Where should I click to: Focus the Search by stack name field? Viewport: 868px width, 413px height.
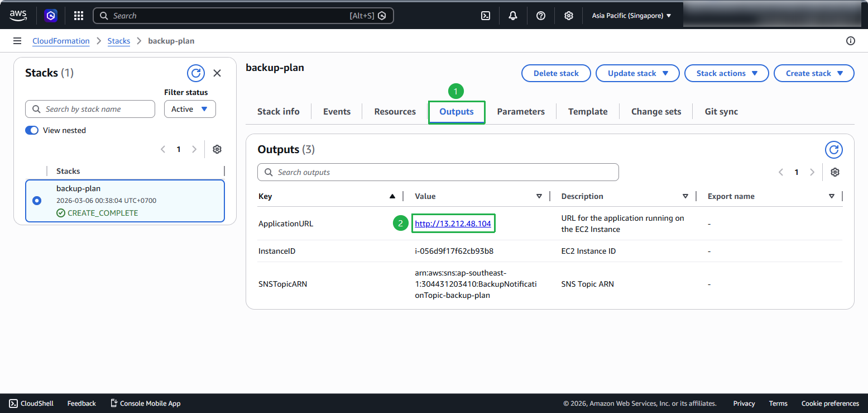pyautogui.click(x=90, y=109)
